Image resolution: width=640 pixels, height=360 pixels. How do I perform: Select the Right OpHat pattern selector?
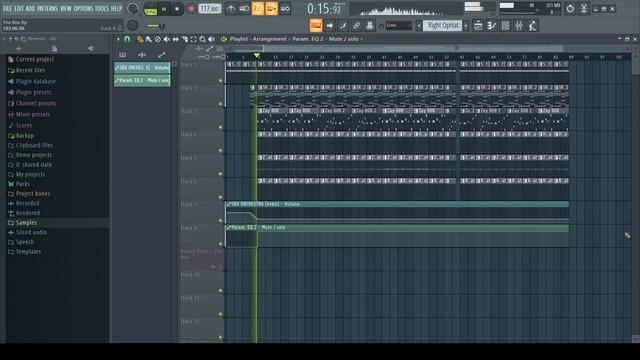click(443, 26)
